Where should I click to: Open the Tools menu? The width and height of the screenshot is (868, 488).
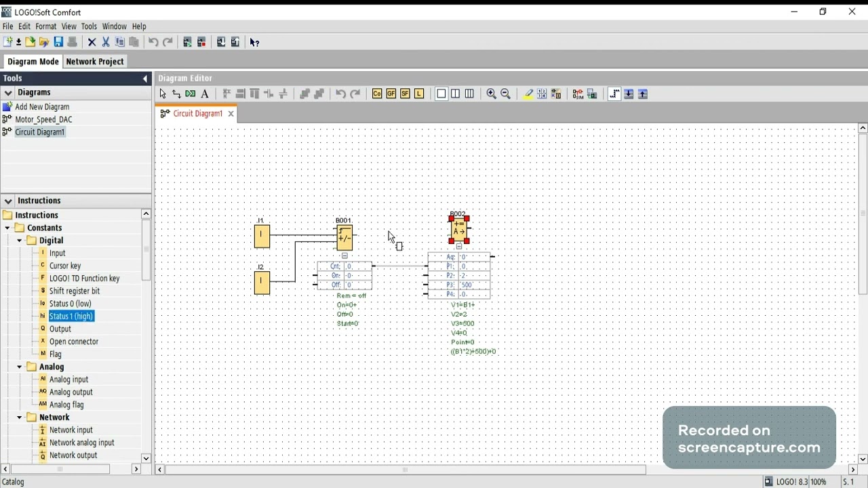89,26
